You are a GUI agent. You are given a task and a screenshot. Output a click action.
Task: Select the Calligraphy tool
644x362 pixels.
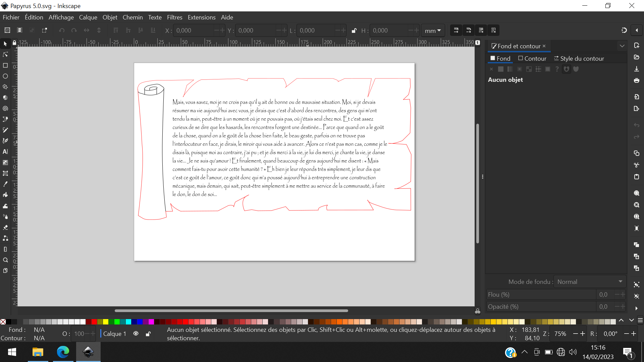pos(5,141)
